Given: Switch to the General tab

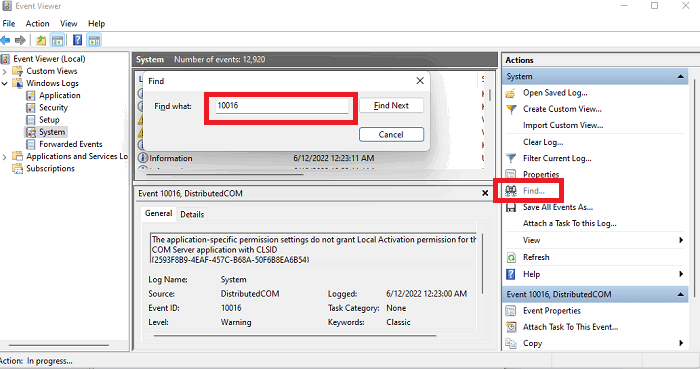Looking at the screenshot, I should coord(158,214).
